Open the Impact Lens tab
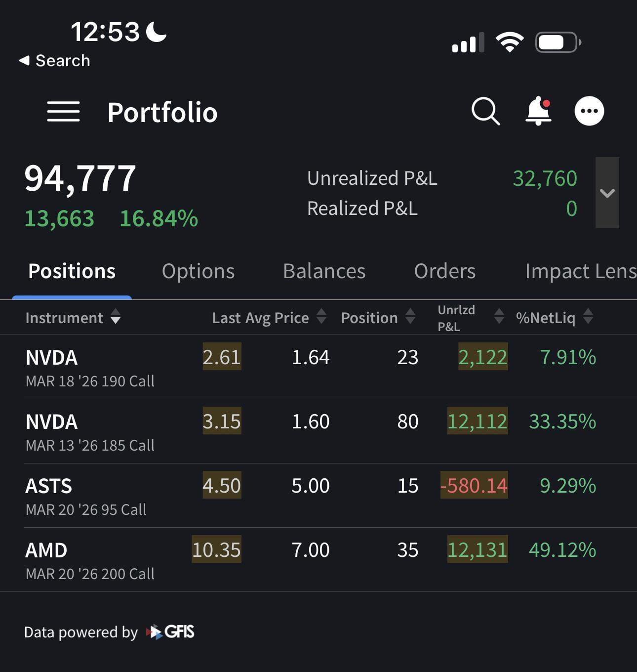637x672 pixels. pyautogui.click(x=580, y=271)
